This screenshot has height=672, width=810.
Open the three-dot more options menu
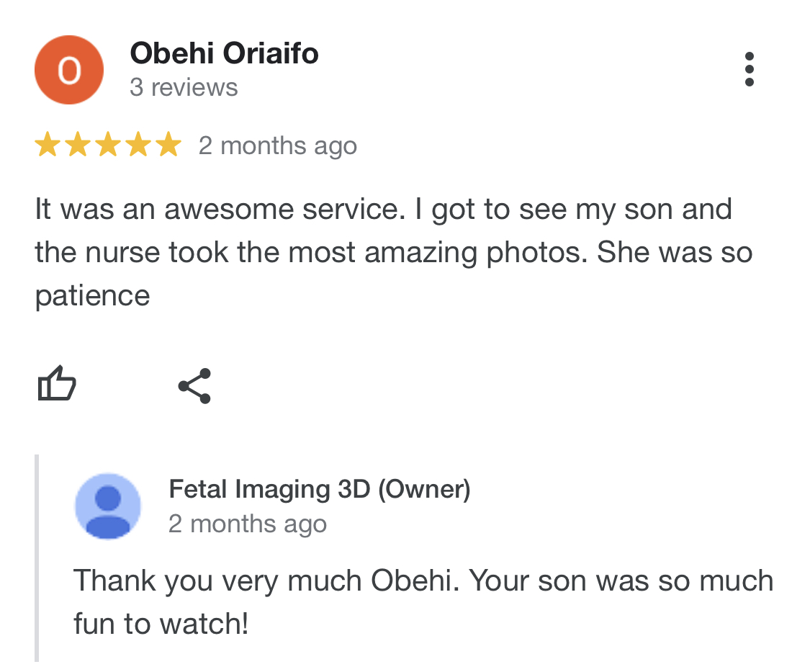point(750,69)
